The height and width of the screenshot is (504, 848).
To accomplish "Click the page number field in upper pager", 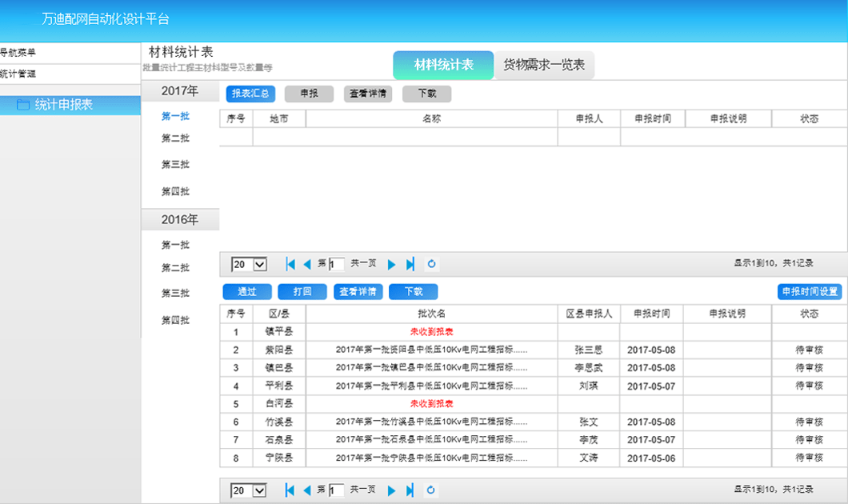I will pos(336,265).
